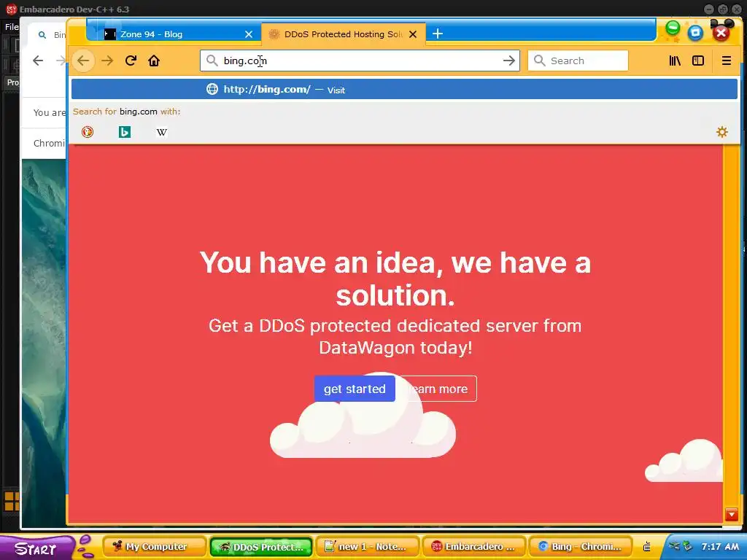Switch to My Computer taskbar item

(155, 547)
